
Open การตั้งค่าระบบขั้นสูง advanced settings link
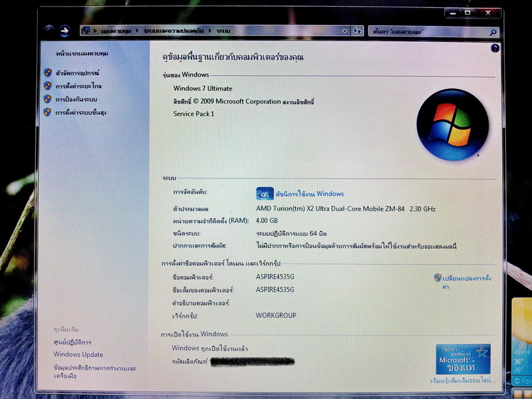(80, 112)
